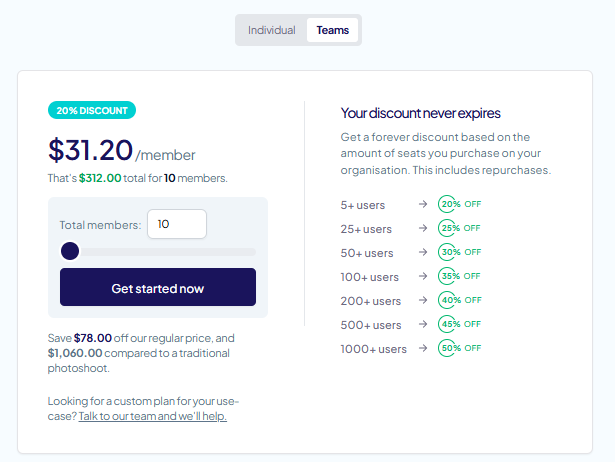The width and height of the screenshot is (615, 462).
Task: Switch to the Individual tab
Action: [271, 30]
